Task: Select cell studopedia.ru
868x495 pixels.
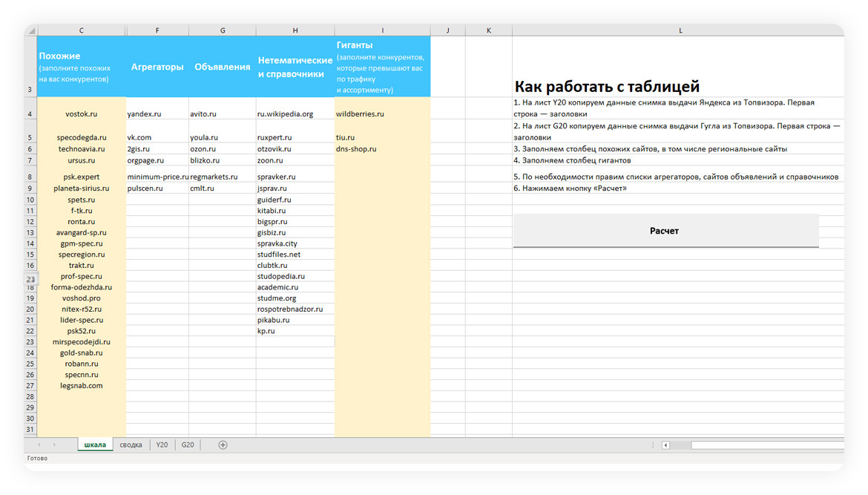Action: click(x=295, y=276)
